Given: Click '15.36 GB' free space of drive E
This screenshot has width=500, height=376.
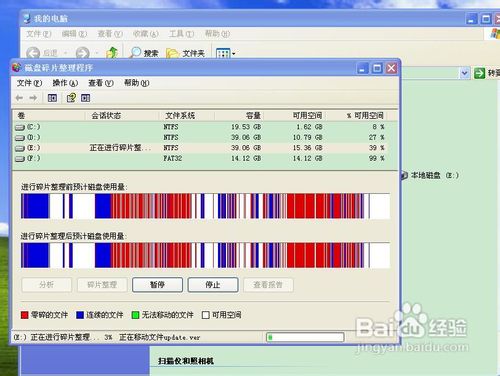Looking at the screenshot, I should (307, 148).
